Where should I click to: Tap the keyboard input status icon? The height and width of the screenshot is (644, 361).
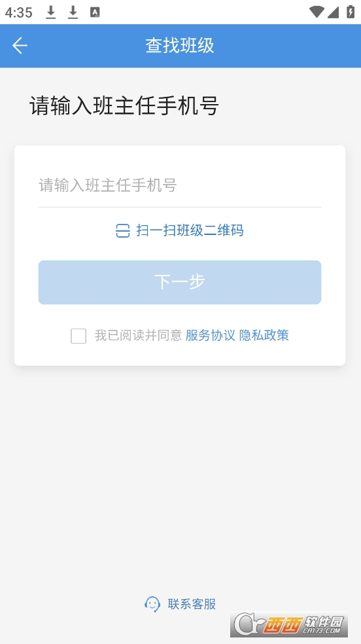[95, 12]
